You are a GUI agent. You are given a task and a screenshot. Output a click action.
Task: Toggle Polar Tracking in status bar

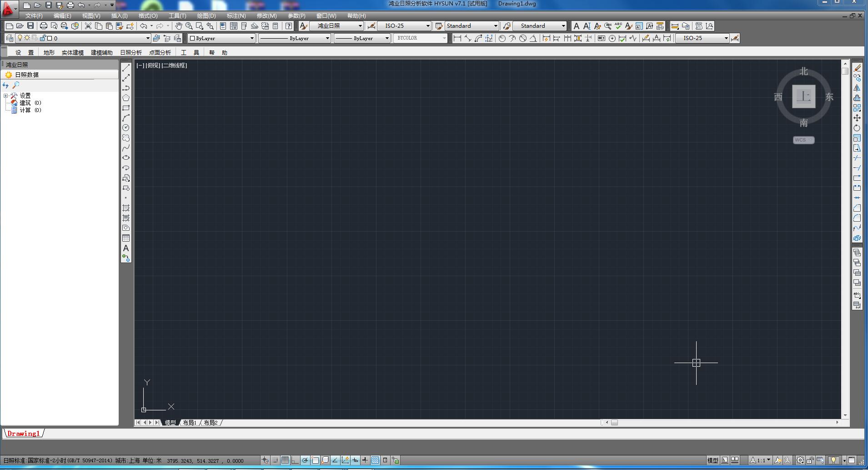pyautogui.click(x=305, y=460)
